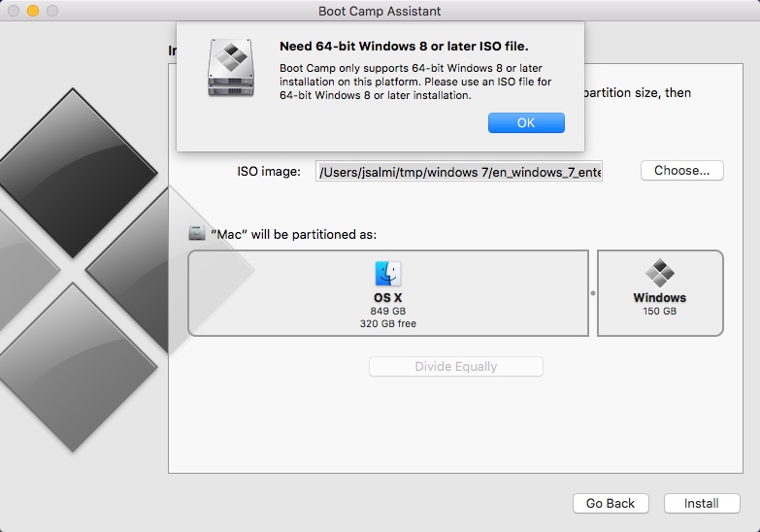Viewport: 760px width, 532px height.
Task: Click the "320 GB free" text
Action: (387, 323)
